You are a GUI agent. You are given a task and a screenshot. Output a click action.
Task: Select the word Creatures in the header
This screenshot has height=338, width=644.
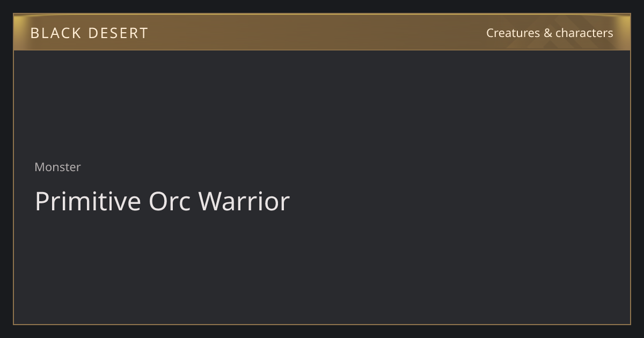(x=513, y=33)
